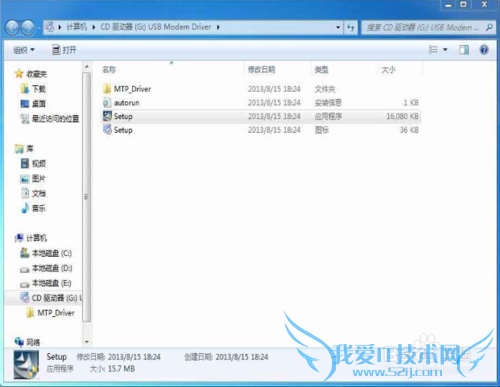Open 文档 library

(39, 193)
